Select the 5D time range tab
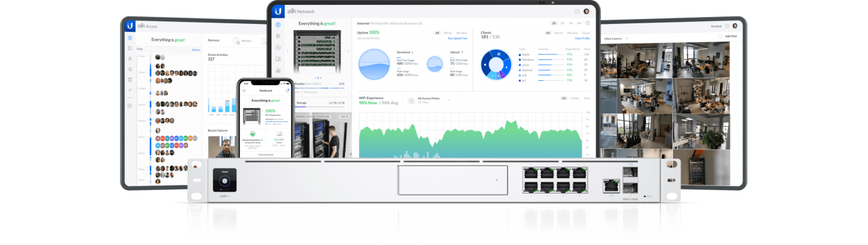The width and height of the screenshot is (868, 245). pyautogui.click(x=562, y=23)
